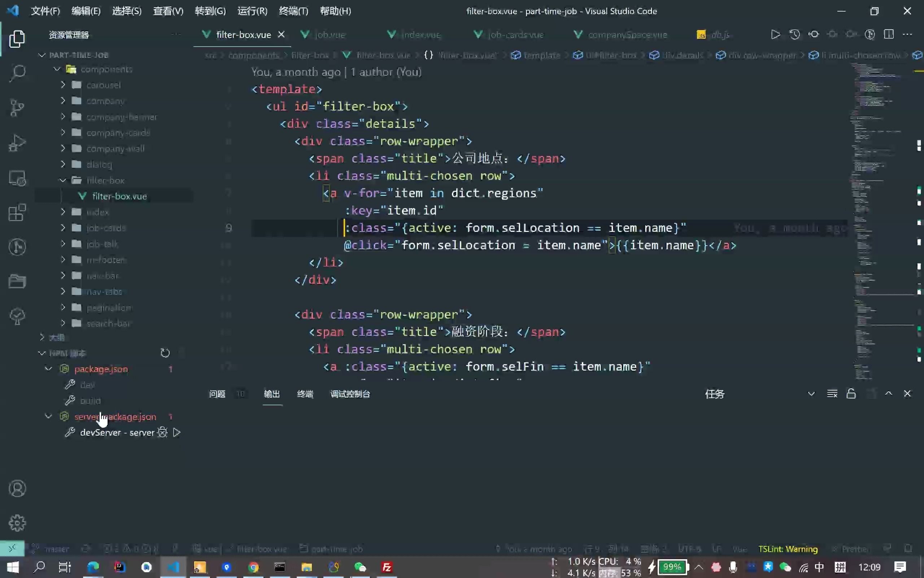
Task: Open the 终端(T) menu
Action: [x=293, y=11]
